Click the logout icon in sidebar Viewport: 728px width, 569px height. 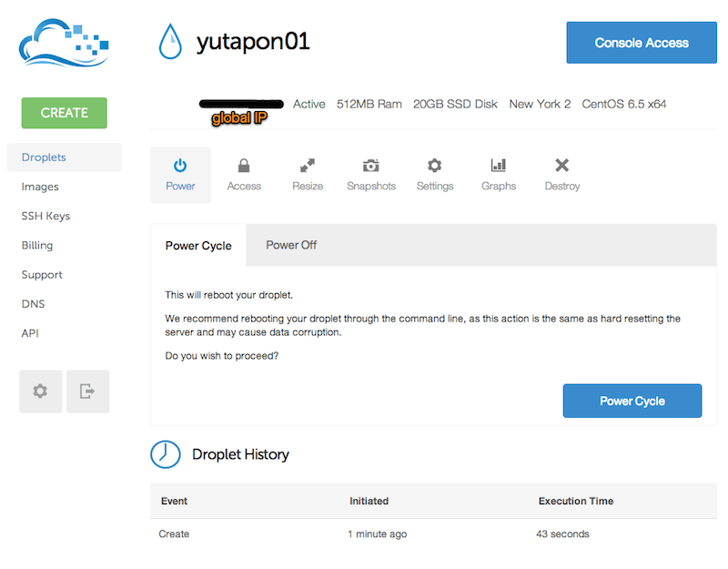point(87,391)
